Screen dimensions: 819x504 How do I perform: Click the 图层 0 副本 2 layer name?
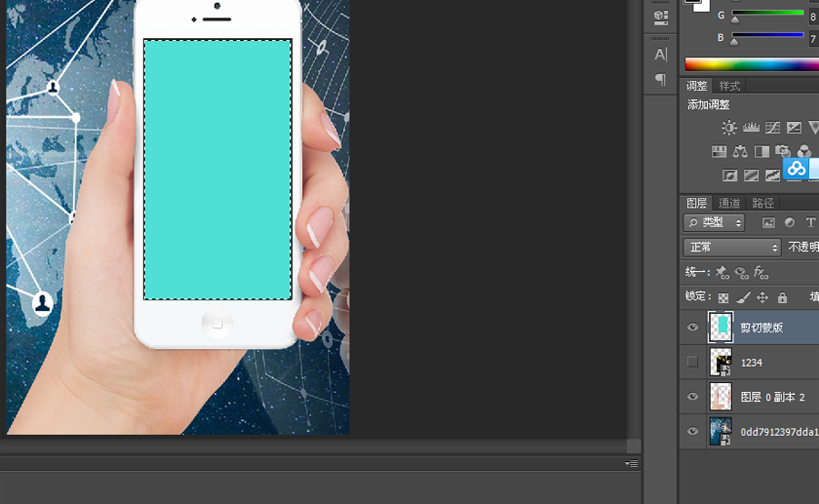(x=773, y=397)
